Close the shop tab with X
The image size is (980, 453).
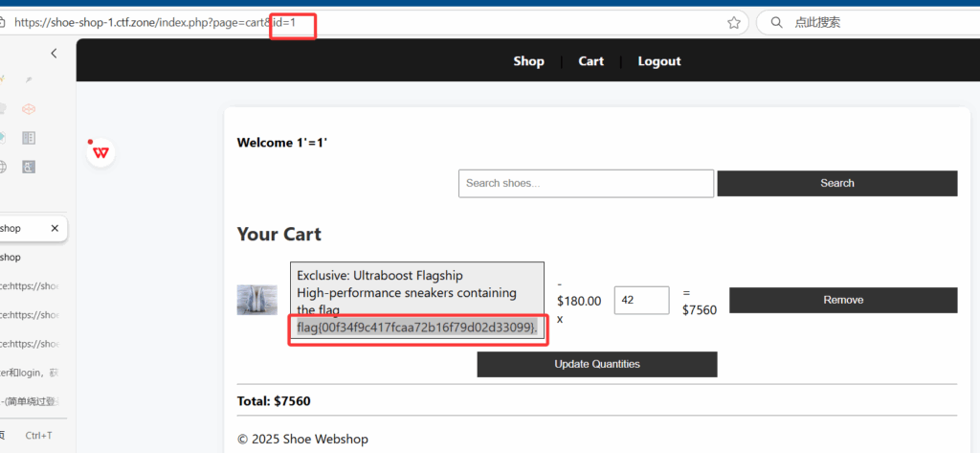(55, 228)
